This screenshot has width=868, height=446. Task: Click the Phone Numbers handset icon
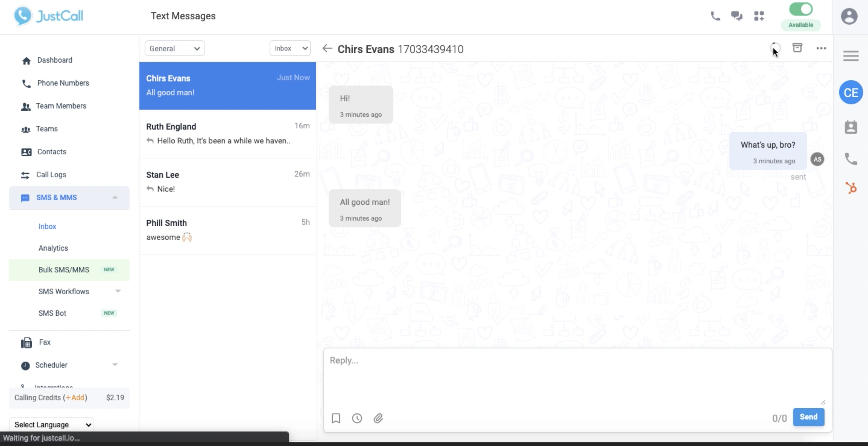point(26,83)
